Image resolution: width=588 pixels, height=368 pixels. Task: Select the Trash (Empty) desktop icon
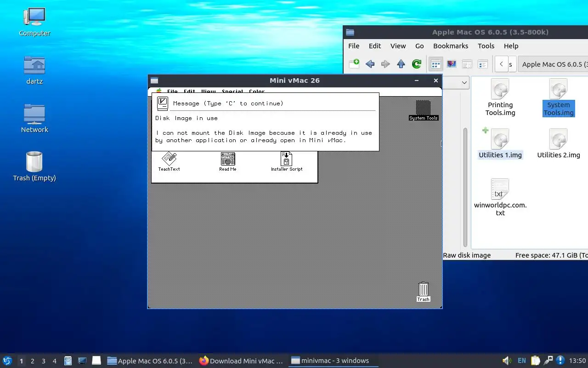34,167
